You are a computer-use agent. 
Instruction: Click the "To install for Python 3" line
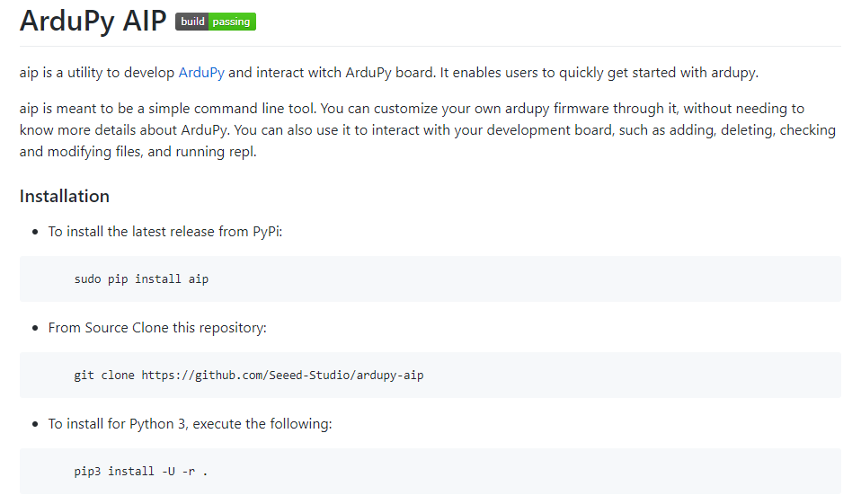coord(190,423)
